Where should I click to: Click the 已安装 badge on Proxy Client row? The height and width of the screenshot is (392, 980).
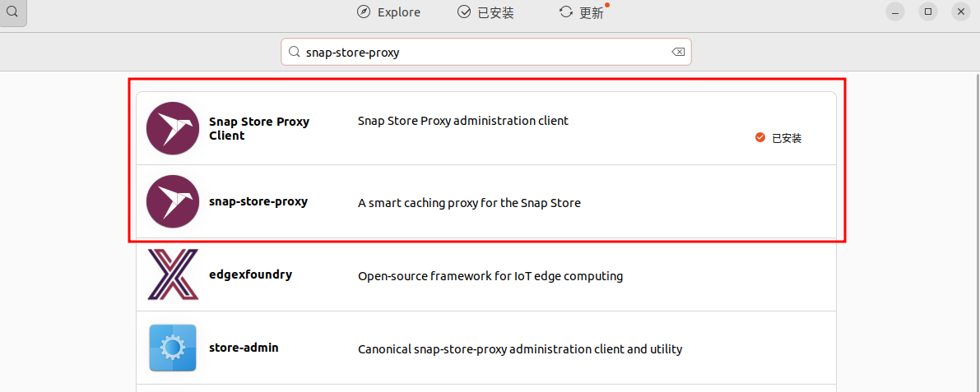pyautogui.click(x=778, y=138)
